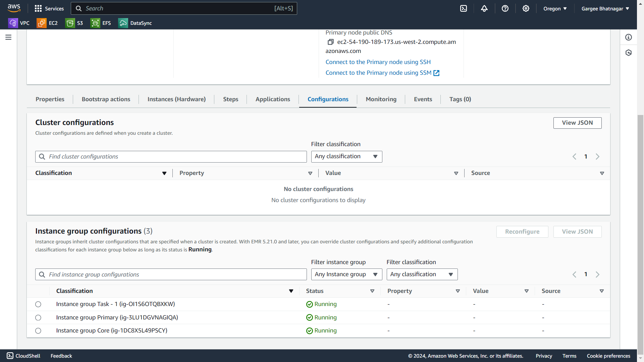Image resolution: width=644 pixels, height=362 pixels.
Task: Open the hamburger side navigation menu
Action: click(x=8, y=37)
